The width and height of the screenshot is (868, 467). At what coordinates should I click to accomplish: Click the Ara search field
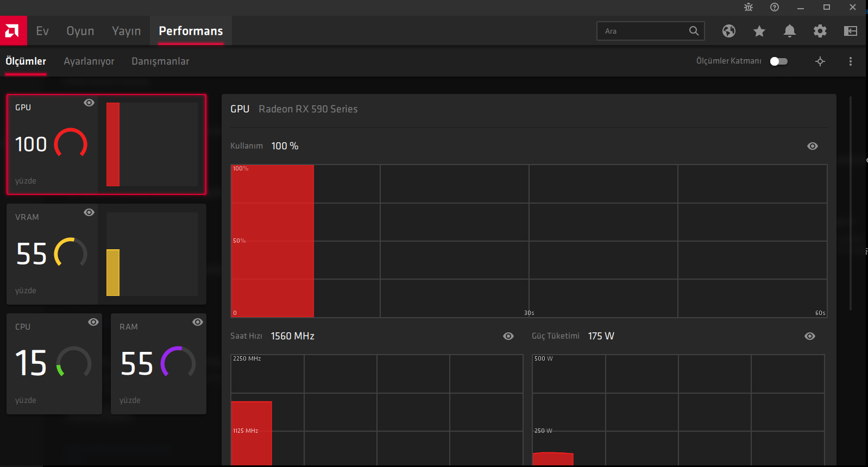point(650,31)
